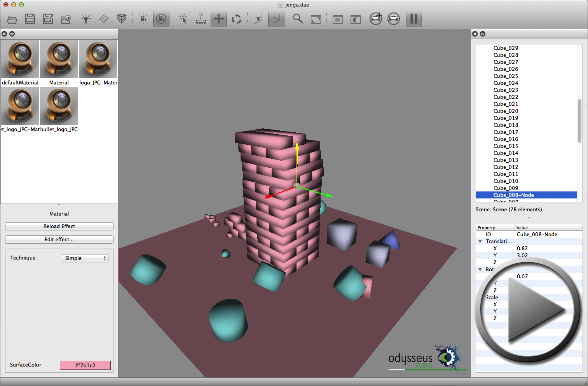Select Cube_015 in the scene tree

pos(506,146)
